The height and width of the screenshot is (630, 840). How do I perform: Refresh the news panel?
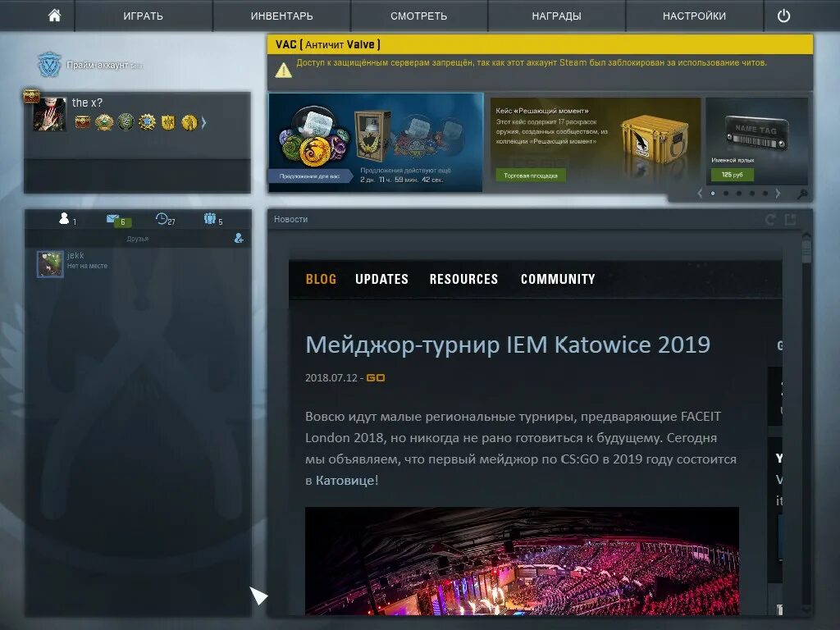[771, 219]
